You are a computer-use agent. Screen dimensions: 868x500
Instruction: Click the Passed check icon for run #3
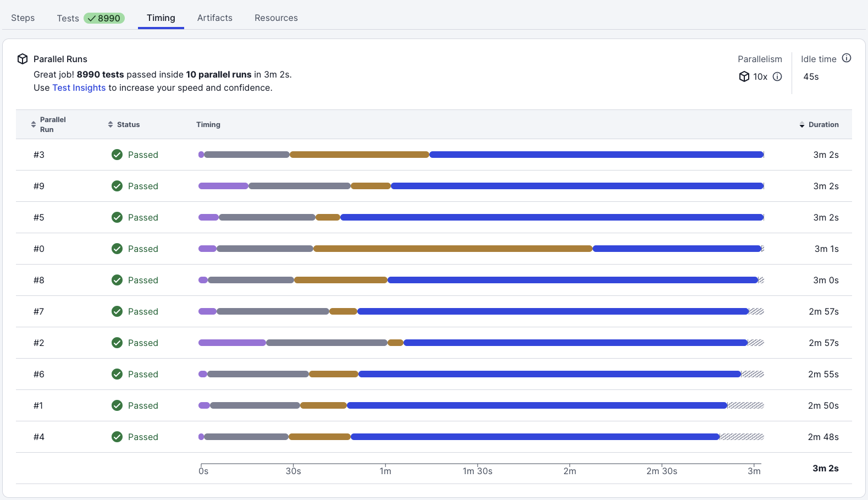coord(117,155)
